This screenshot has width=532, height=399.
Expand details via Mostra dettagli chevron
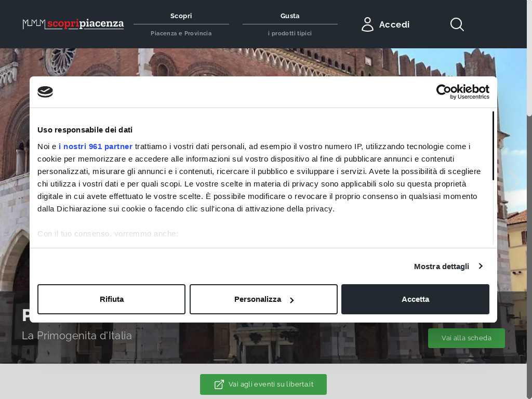click(481, 266)
